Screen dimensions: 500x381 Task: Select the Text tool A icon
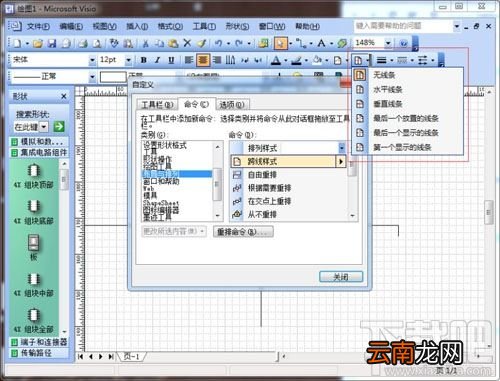(321, 43)
